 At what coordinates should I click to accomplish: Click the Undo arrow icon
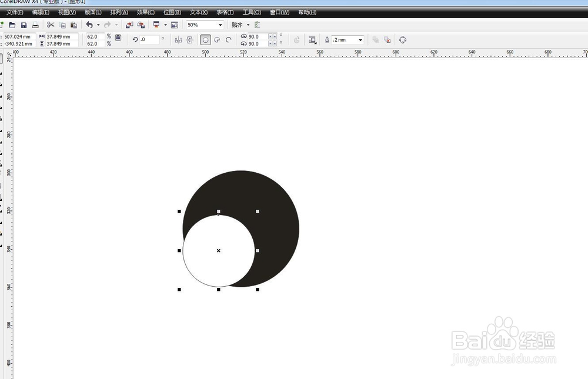(x=89, y=25)
